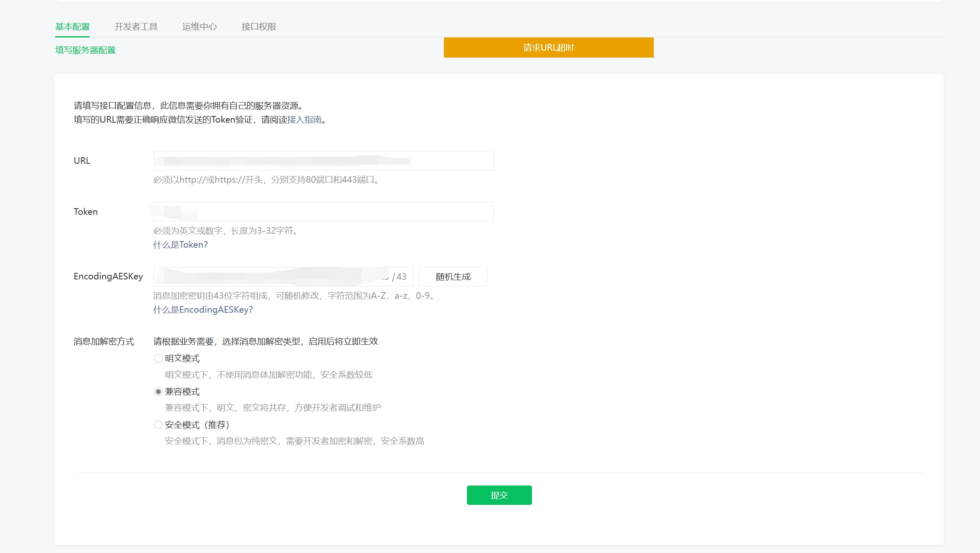Select the 兼容模式 radio button
980x553 pixels.
click(x=158, y=392)
